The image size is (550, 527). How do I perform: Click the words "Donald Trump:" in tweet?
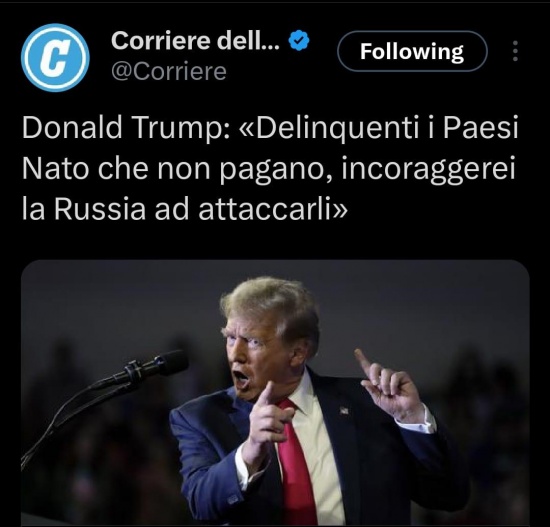(126, 128)
